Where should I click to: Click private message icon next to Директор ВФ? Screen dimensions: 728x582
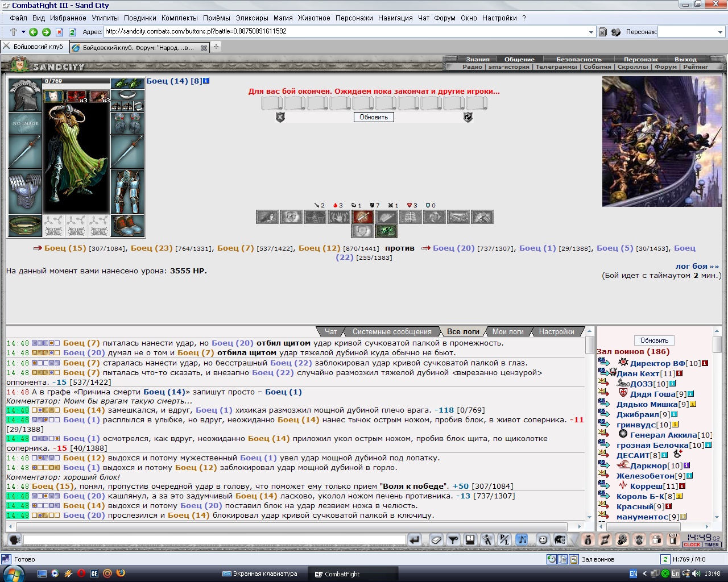603,363
